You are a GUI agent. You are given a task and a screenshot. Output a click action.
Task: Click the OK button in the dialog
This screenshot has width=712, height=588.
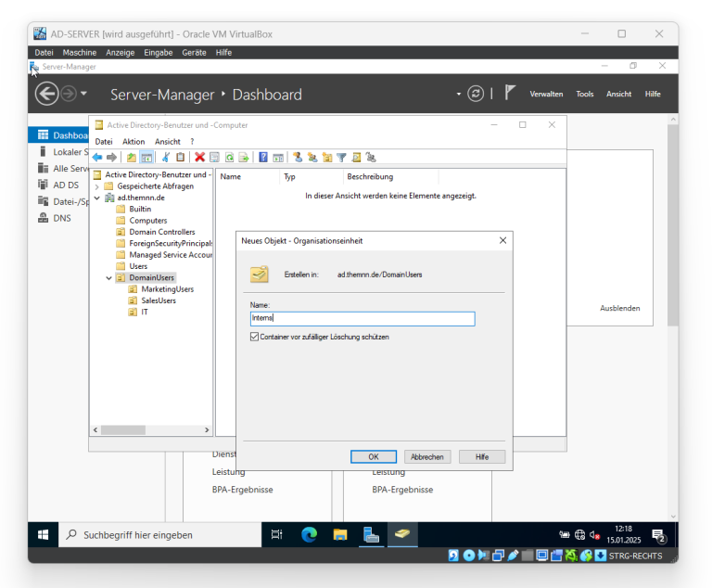374,456
